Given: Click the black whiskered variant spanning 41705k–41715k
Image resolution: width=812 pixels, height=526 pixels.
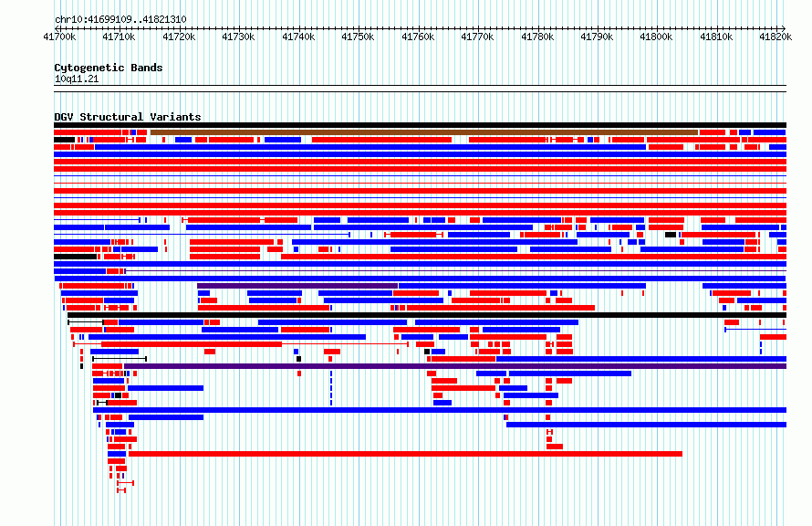Looking at the screenshot, I should 120,359.
